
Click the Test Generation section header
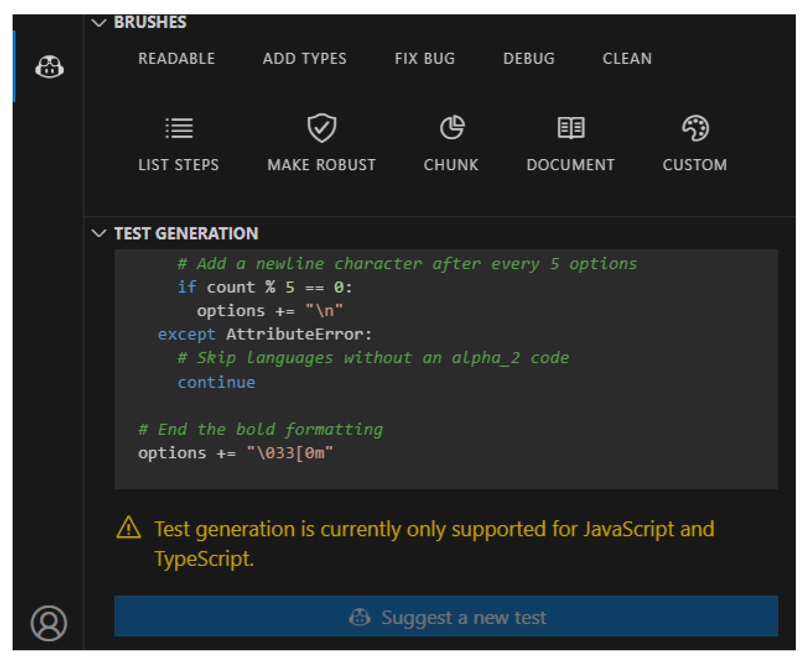[x=186, y=233]
